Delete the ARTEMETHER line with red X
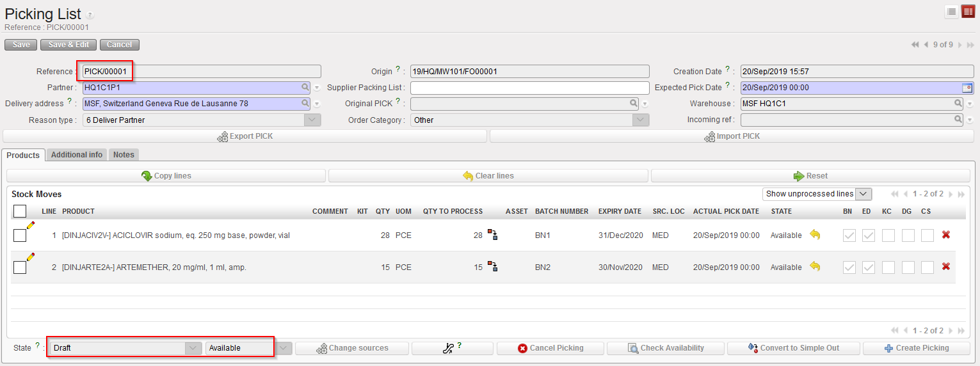The height and width of the screenshot is (366, 980). 945,267
